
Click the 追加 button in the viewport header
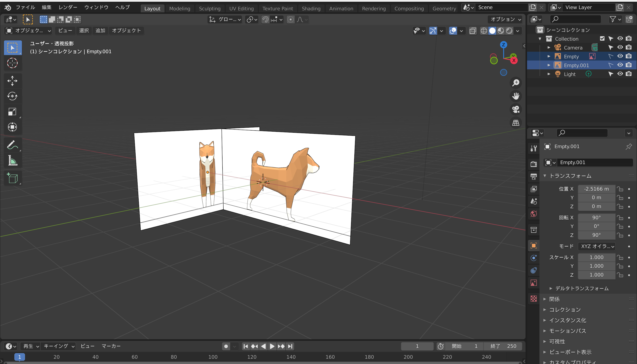pos(100,30)
